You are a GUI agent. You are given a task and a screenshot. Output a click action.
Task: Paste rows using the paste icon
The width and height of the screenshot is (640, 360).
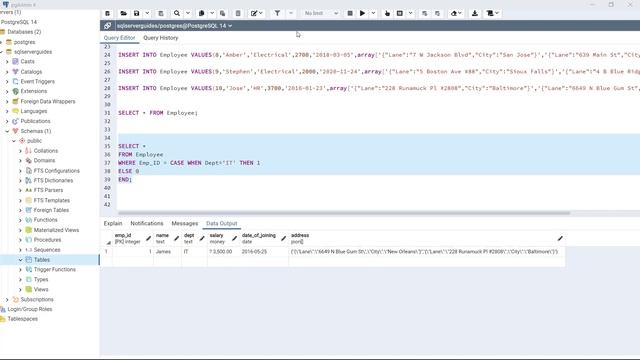coord(222,13)
